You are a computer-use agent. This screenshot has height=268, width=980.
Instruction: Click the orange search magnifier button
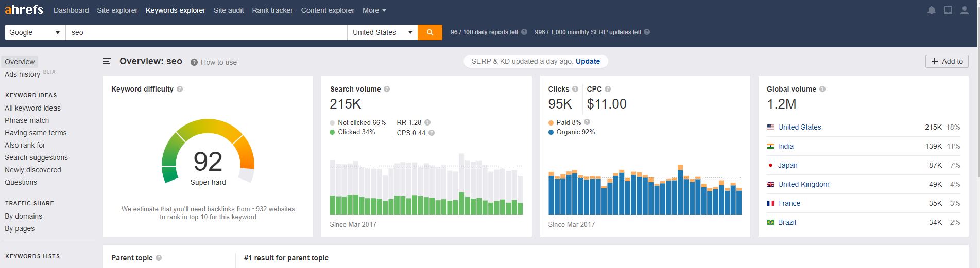pyautogui.click(x=429, y=32)
